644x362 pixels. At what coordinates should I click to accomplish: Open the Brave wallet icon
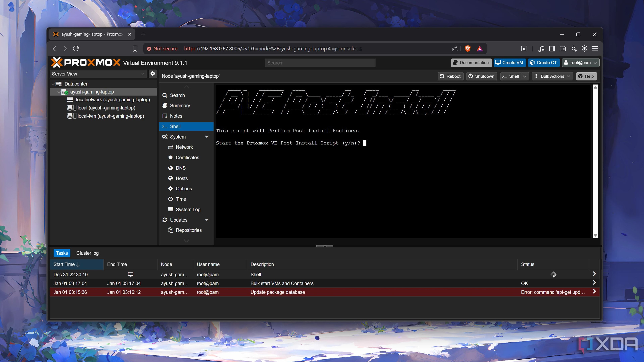[x=563, y=48]
